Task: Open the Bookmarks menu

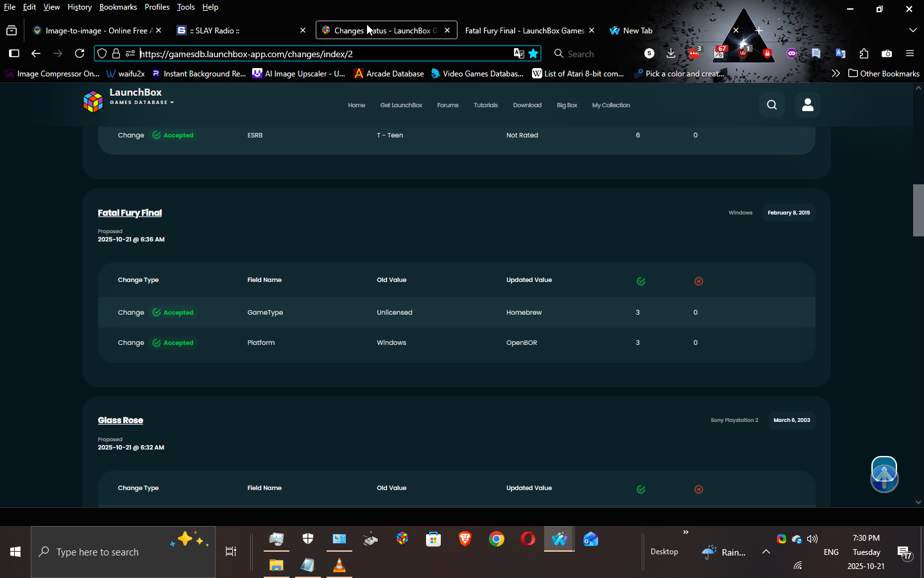Action: pos(118,7)
